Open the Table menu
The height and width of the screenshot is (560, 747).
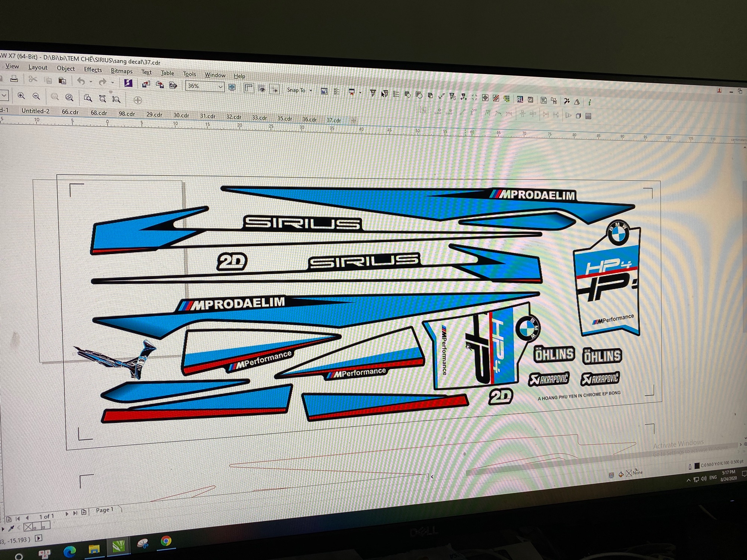point(167,73)
